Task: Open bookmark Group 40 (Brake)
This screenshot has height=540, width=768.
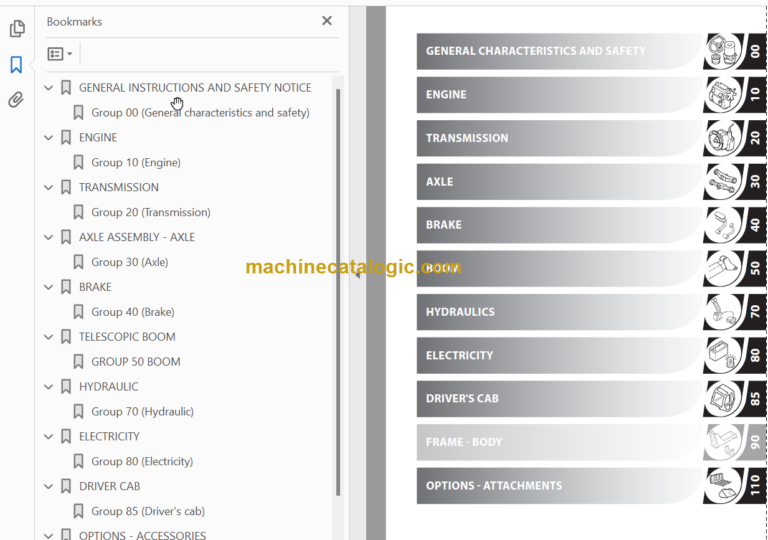Action: point(133,312)
